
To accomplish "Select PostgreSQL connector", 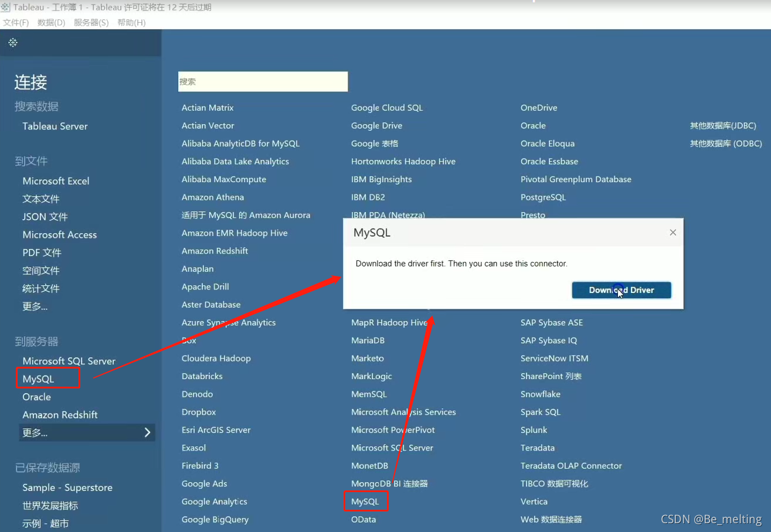I will tap(544, 197).
